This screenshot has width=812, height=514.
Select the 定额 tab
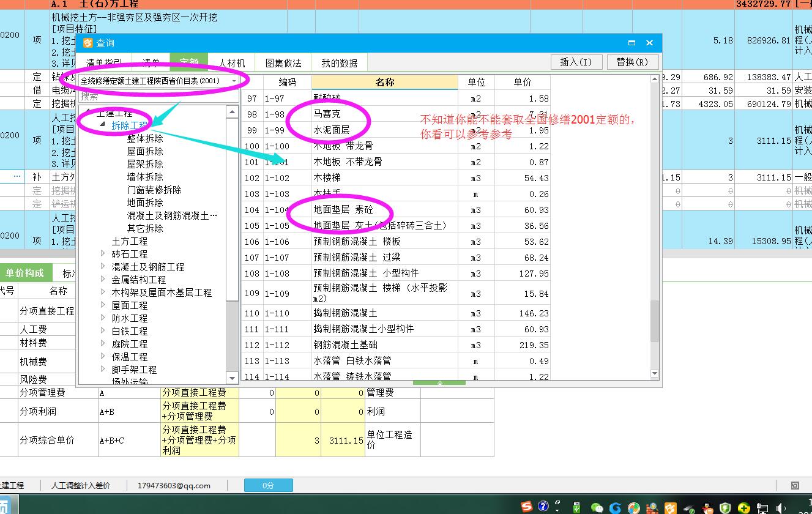189,63
